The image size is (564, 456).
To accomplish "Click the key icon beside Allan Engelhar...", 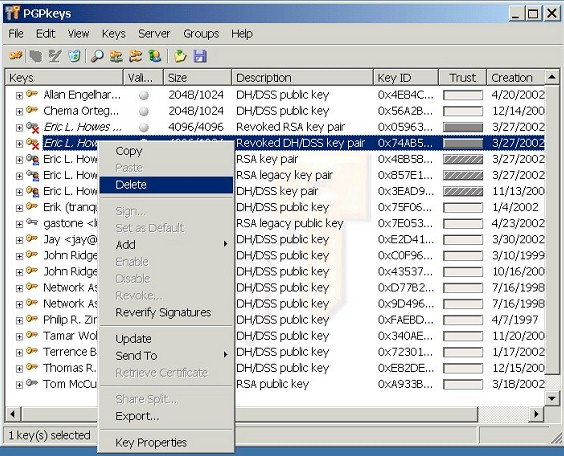I will coord(32,94).
